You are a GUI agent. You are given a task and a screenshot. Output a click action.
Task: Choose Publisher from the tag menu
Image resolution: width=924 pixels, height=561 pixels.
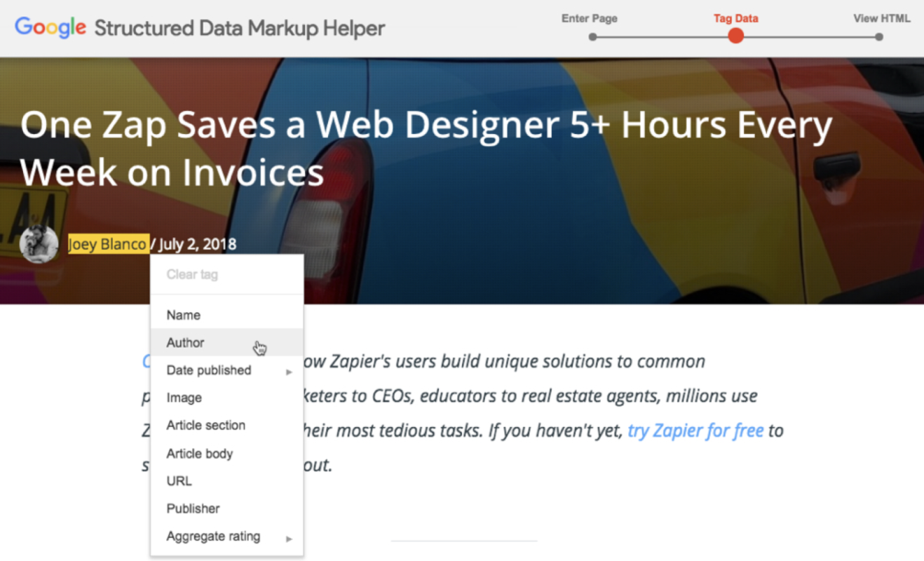pos(193,508)
